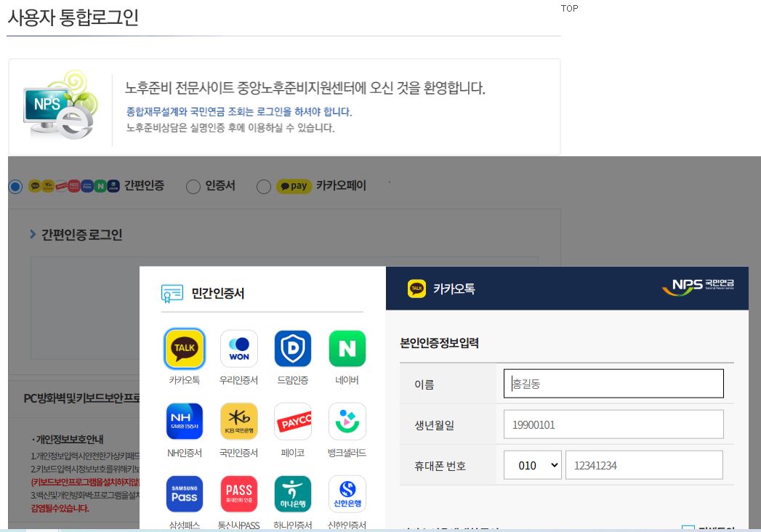
Task: Click the phone number input field 12341234
Action: point(644,465)
